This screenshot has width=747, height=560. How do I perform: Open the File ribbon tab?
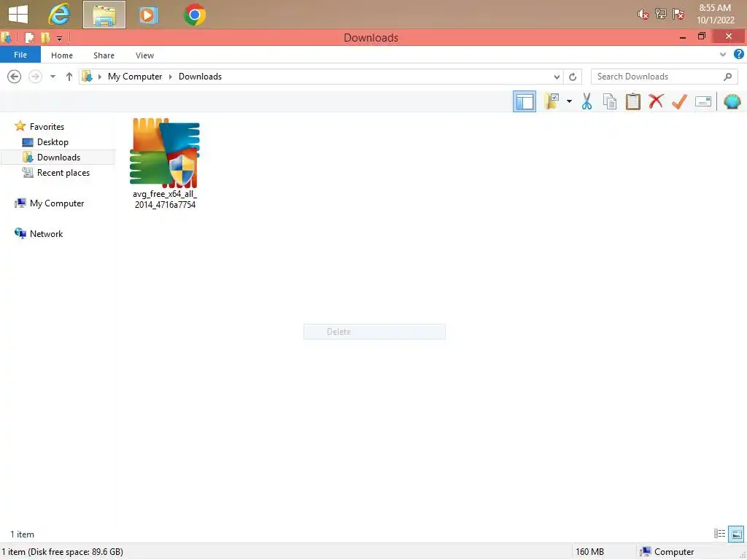point(20,55)
